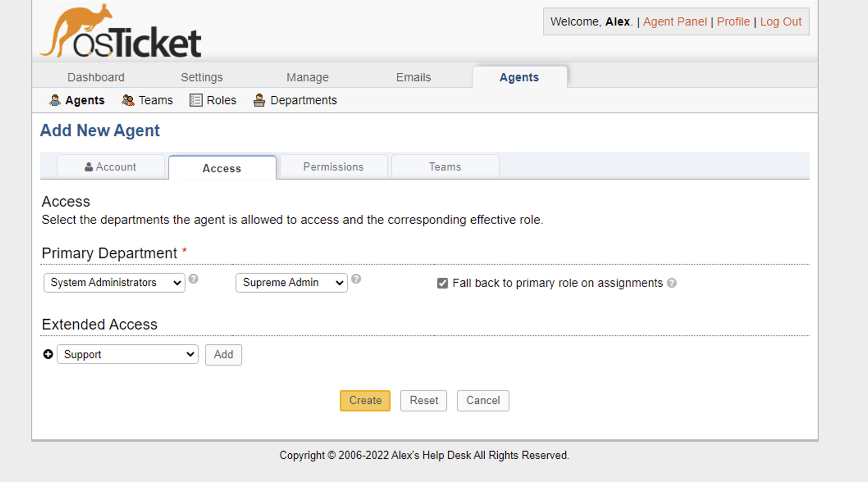Open the Supreme Admin role dropdown
Image resolution: width=868 pixels, height=482 pixels.
[291, 283]
